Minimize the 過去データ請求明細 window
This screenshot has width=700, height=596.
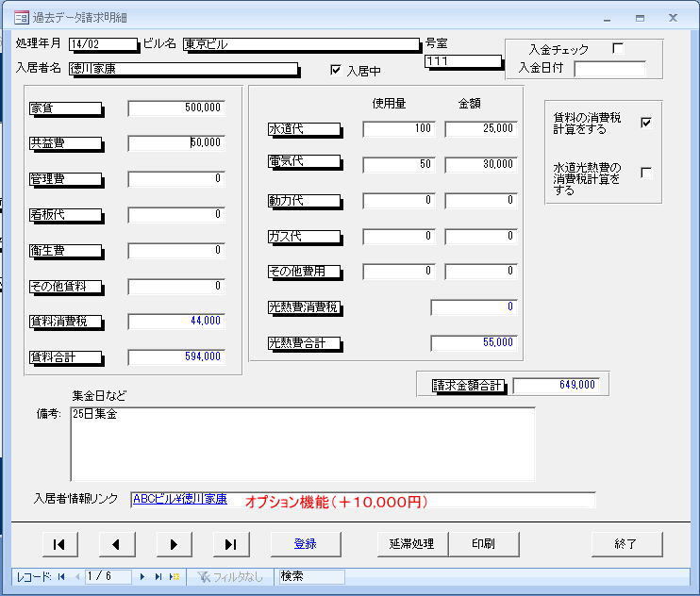click(x=608, y=18)
